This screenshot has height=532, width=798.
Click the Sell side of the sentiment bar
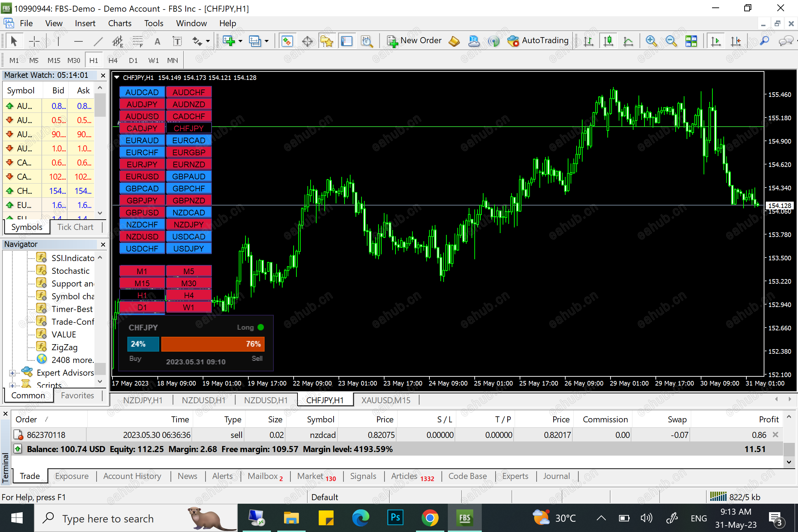click(212, 344)
